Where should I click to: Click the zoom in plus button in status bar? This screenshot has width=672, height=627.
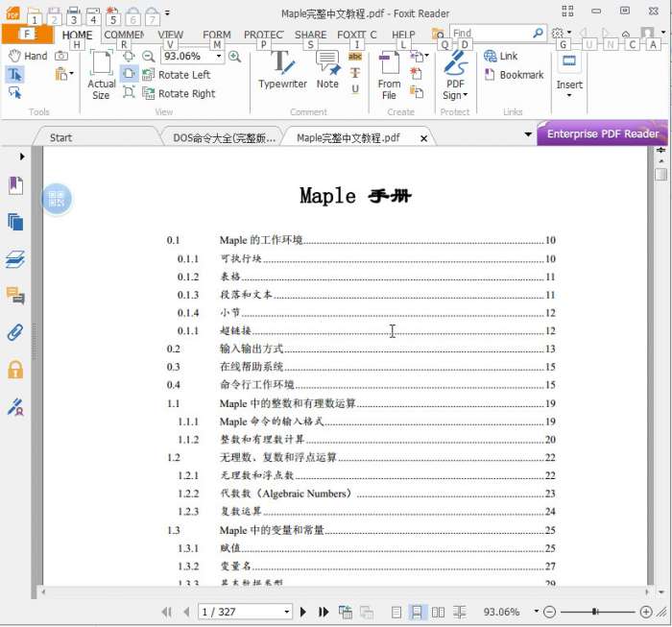[x=646, y=612]
